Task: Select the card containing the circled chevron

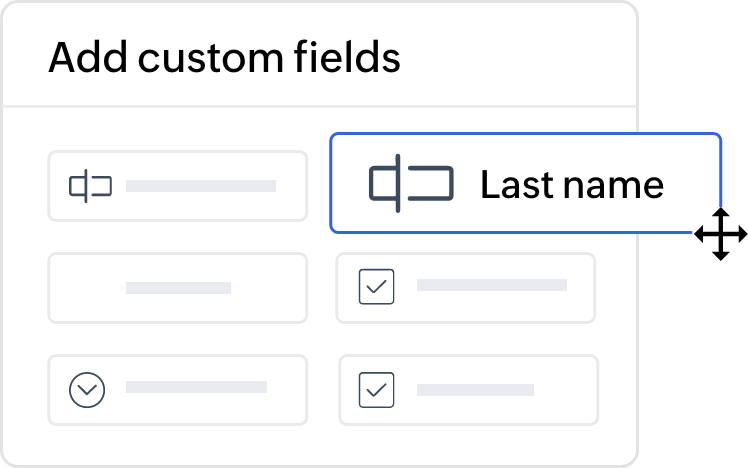Action: pyautogui.click(x=177, y=390)
